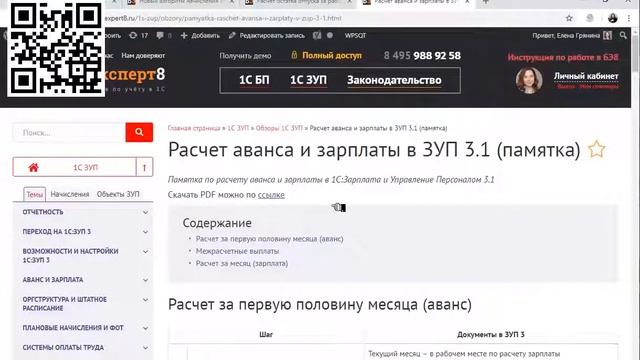Jump to Расчет за месяц (зарплата) contents entry

pyautogui.click(x=242, y=263)
